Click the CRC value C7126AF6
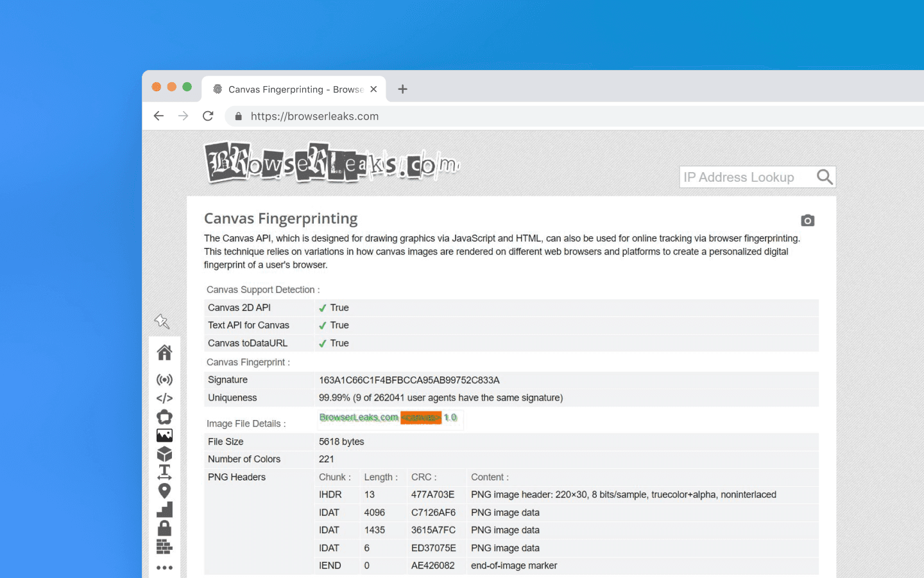 [434, 512]
